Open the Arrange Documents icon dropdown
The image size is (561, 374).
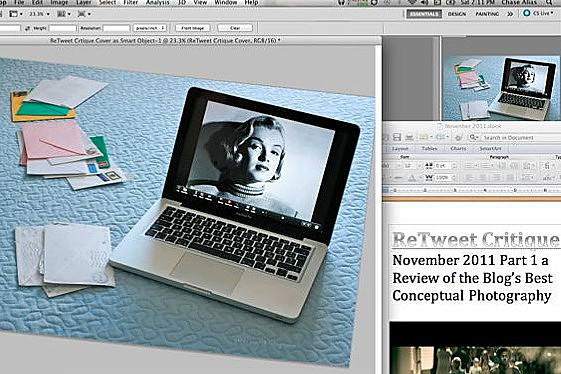(x=64, y=14)
